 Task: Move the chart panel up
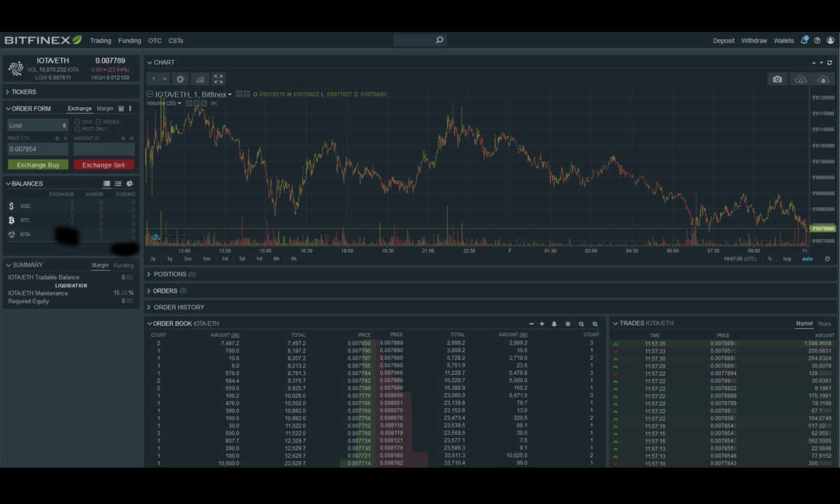814,62
